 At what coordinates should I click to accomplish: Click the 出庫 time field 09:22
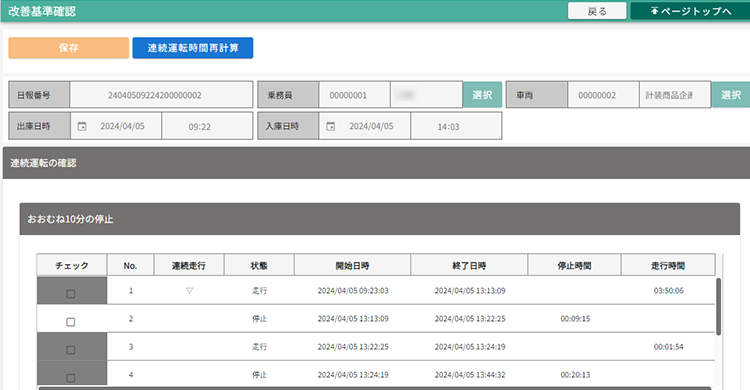(x=207, y=126)
